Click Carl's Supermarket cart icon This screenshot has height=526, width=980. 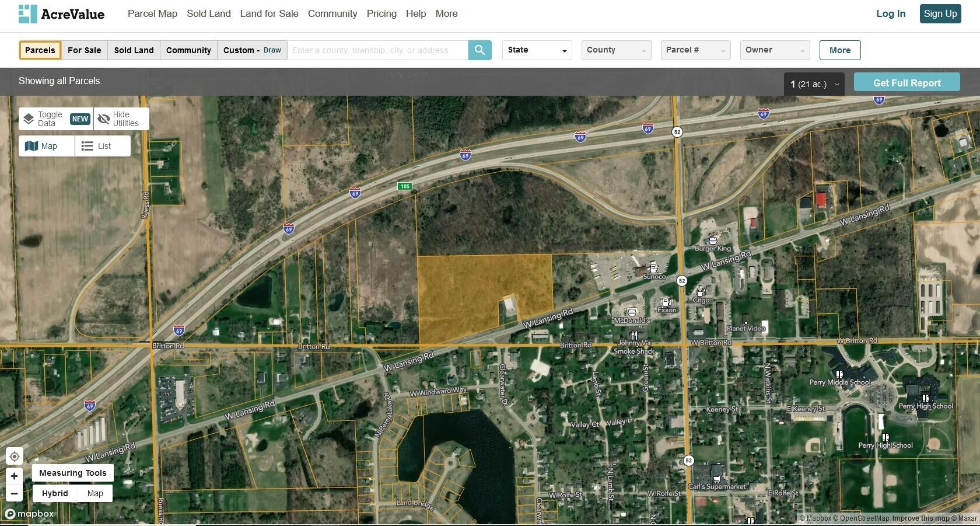pos(717,478)
